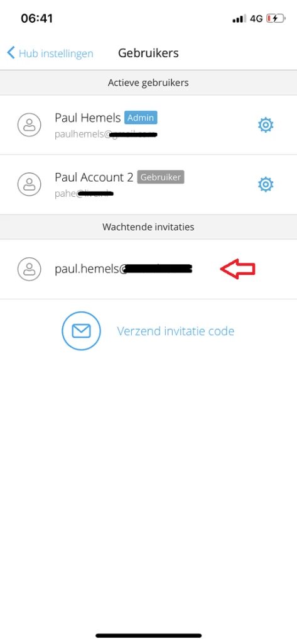Tap the Gebruikers page title
The image size is (297, 644).
tap(148, 53)
